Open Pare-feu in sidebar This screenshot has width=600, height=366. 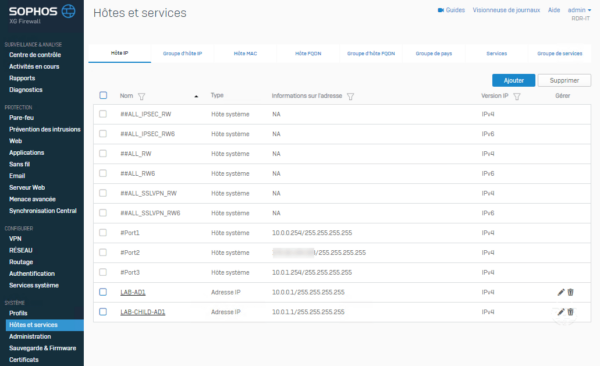21,118
